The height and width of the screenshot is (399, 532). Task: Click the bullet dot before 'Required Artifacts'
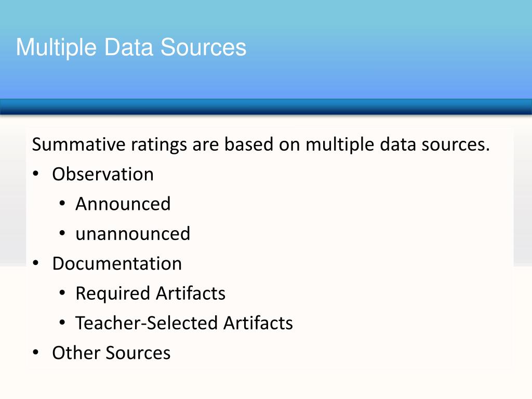click(62, 294)
